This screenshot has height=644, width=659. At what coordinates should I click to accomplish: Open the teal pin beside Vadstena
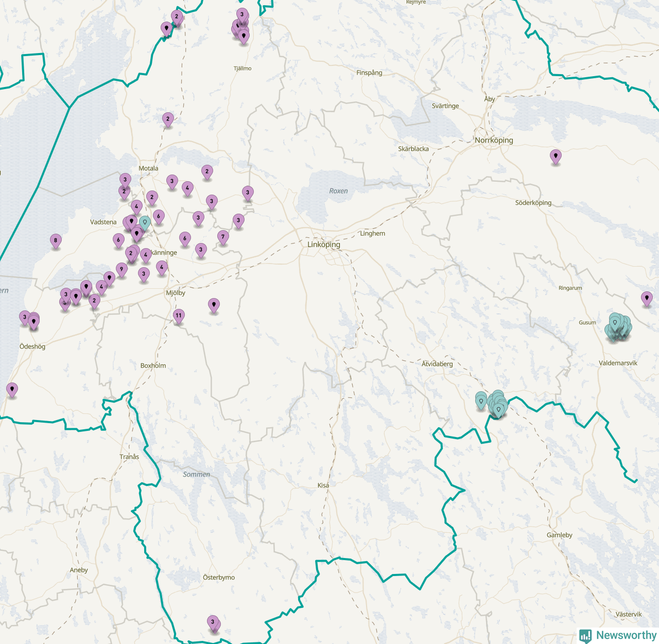click(x=145, y=223)
